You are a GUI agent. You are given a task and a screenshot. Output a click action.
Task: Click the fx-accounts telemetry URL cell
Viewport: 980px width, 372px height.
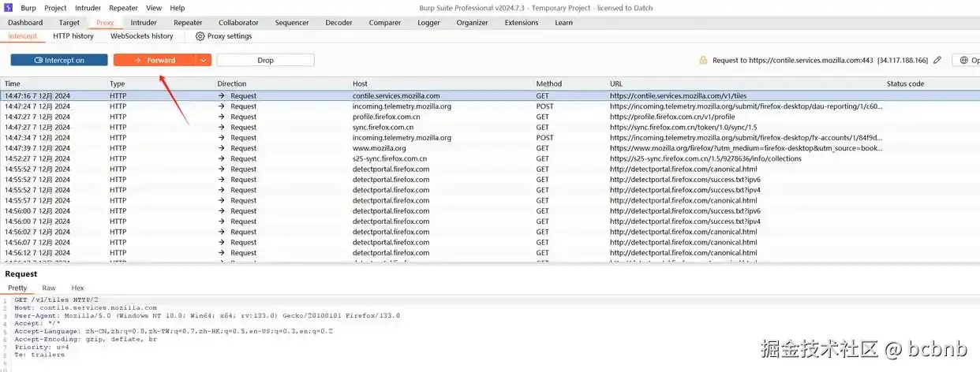point(746,137)
